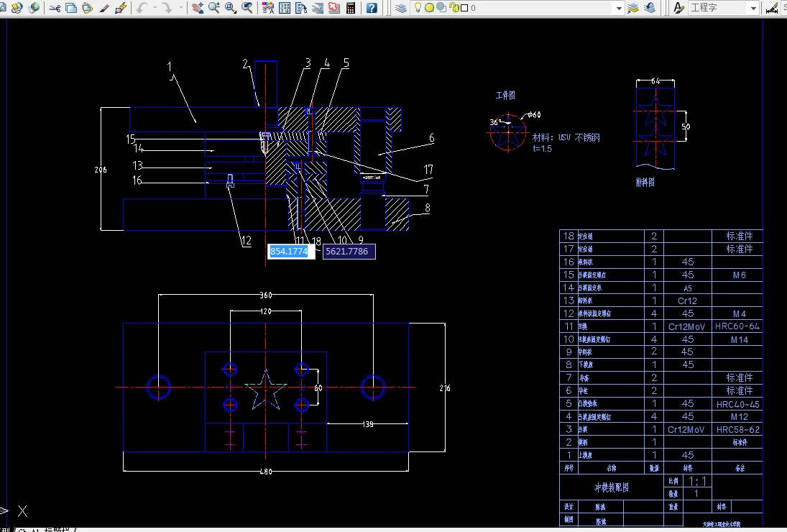787x532 pixels.
Task: Select the Match Properties brush tool
Action: [104, 9]
